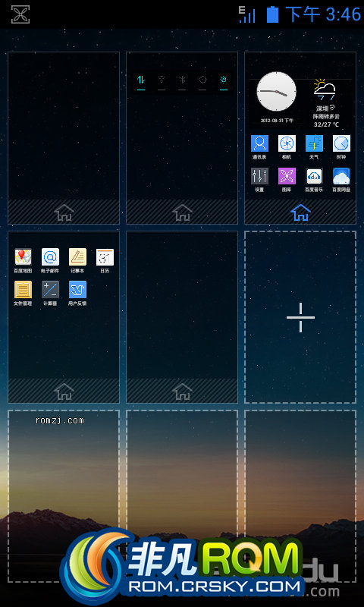Select the analog clock widget
This screenshot has width=364, height=607.
click(277, 92)
